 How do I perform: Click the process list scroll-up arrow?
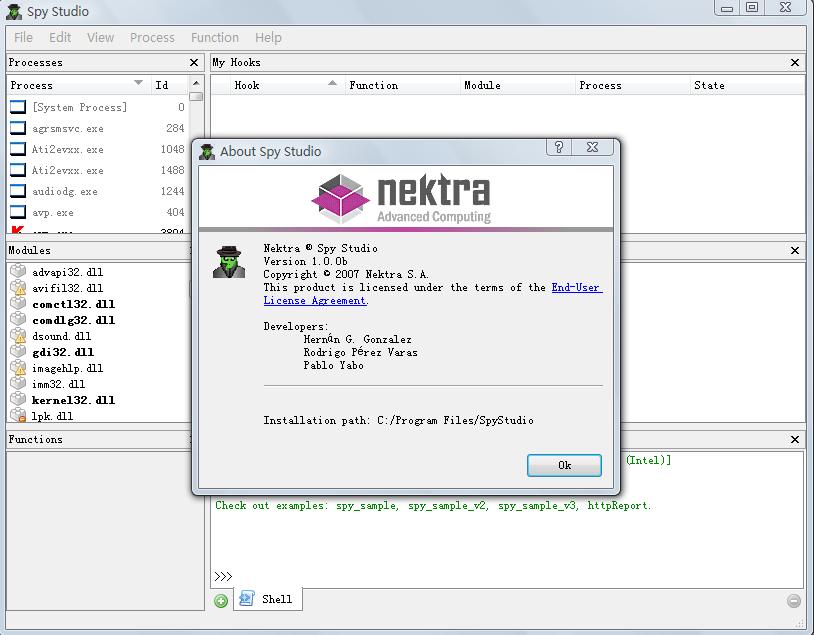coord(196,83)
